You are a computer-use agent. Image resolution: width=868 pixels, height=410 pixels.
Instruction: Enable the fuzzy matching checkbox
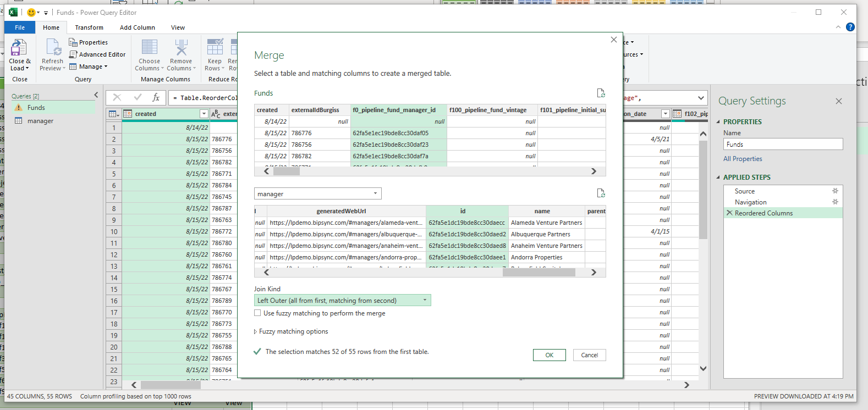[257, 313]
